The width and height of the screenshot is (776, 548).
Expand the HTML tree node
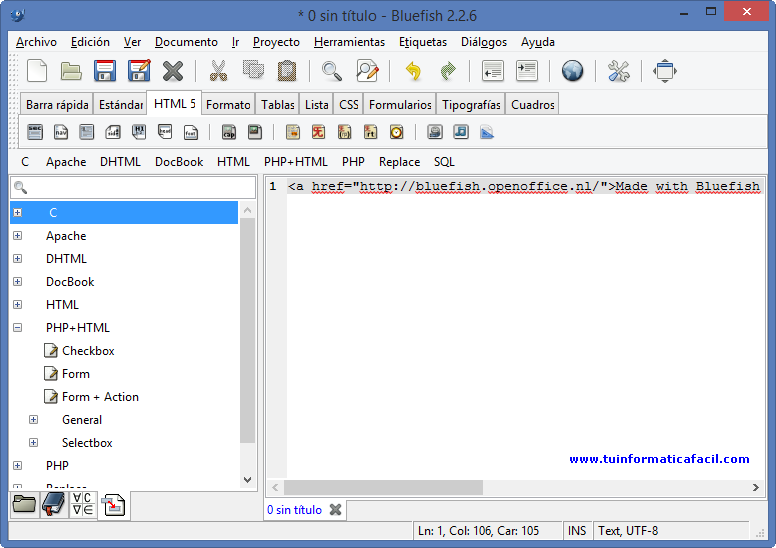(x=18, y=304)
